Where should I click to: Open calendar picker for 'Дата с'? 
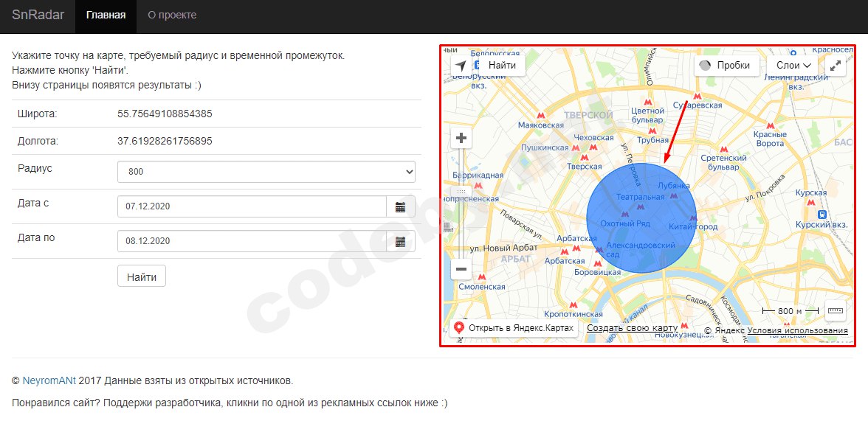[x=401, y=206]
